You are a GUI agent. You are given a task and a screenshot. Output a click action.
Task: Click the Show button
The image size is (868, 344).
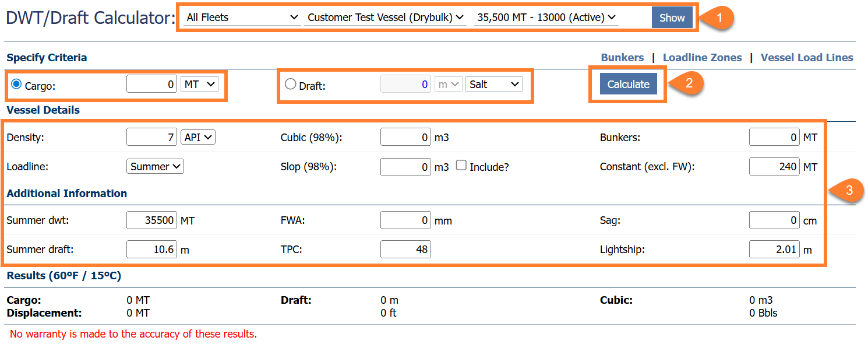coord(672,17)
